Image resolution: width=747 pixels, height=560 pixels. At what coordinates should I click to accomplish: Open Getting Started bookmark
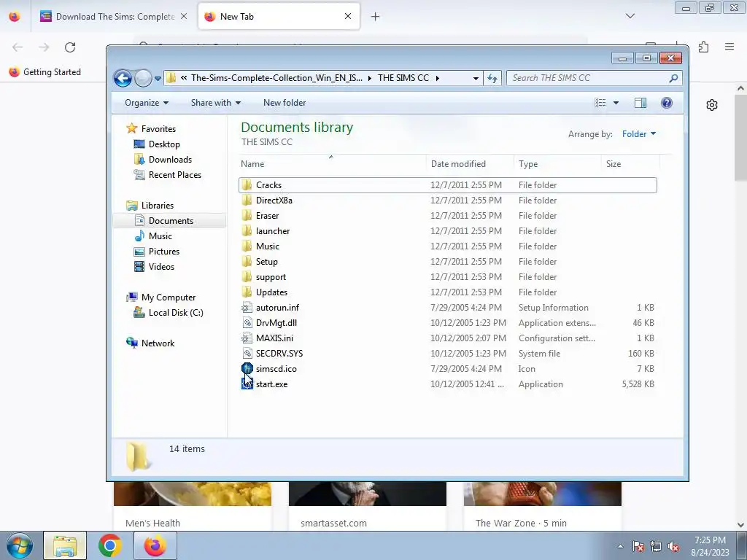pyautogui.click(x=44, y=72)
